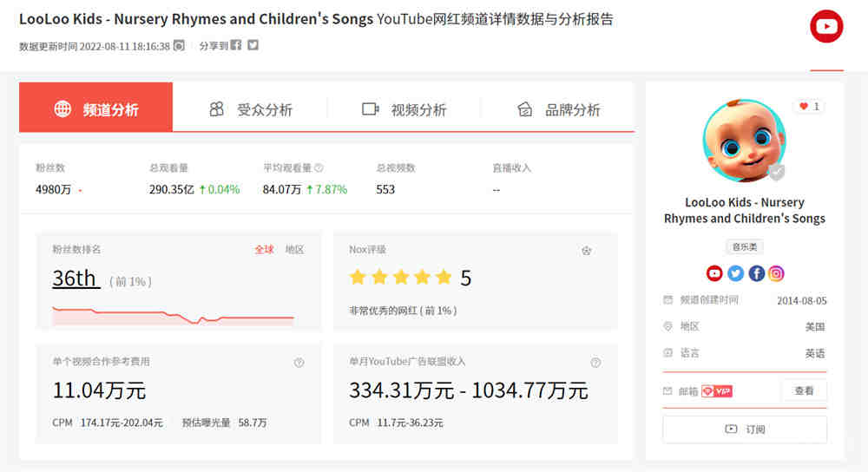Switch to the 品牌分析 tab
Screen dimensions: 868x472
(x=558, y=109)
